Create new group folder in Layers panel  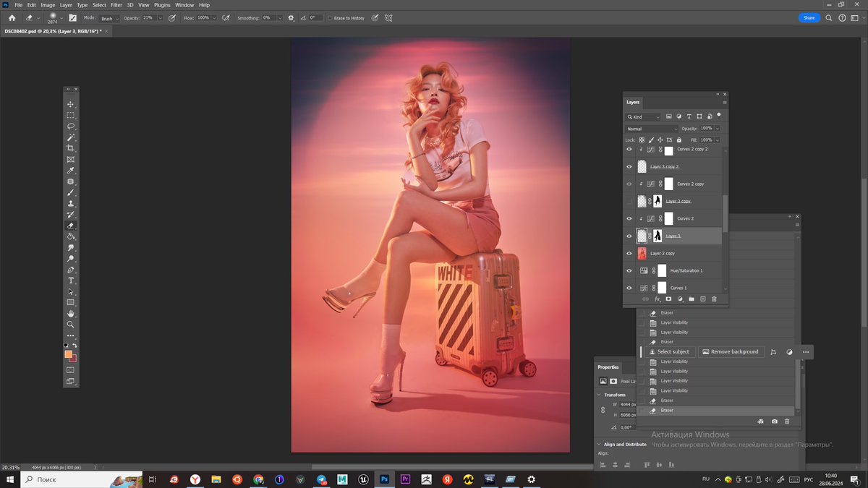pos(692,299)
